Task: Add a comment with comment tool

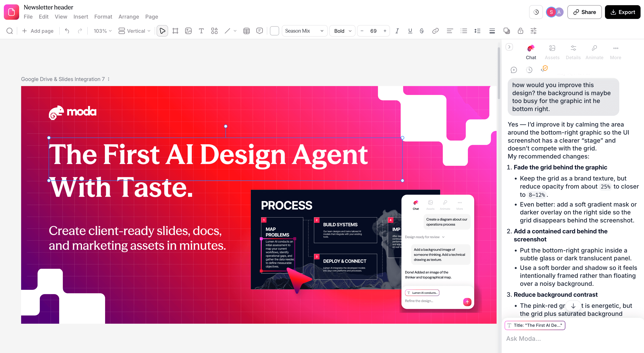Action: click(260, 31)
